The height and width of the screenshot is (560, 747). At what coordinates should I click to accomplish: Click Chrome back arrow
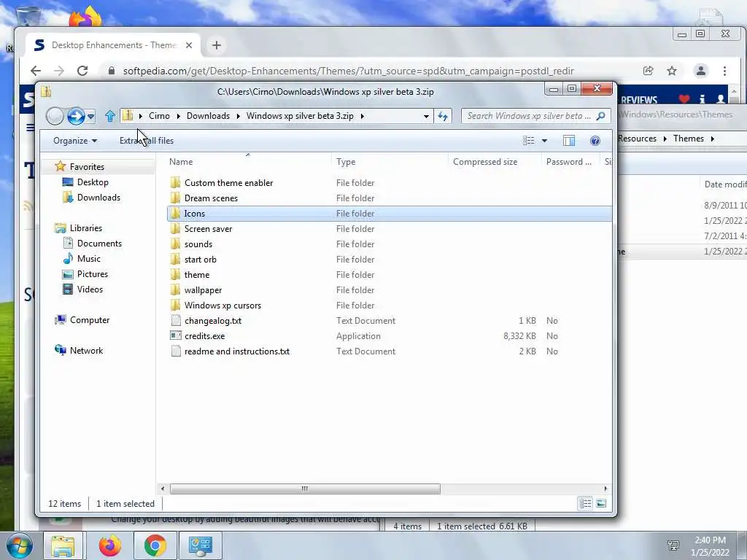pos(36,71)
